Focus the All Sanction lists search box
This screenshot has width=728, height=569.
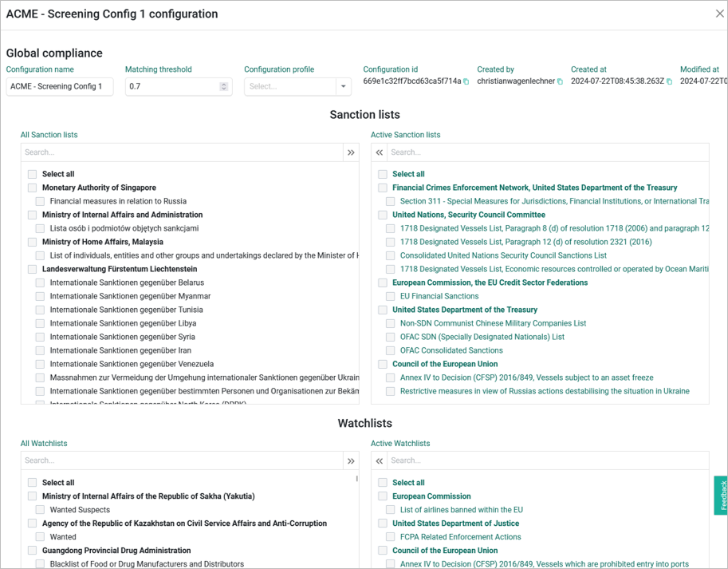[x=182, y=152]
